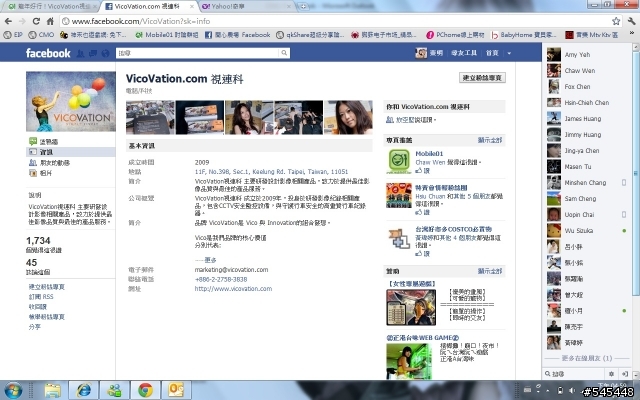Open the Keelung Rd. Taipei address link
This screenshot has width=640, height=400.
pyautogui.click(x=271, y=172)
